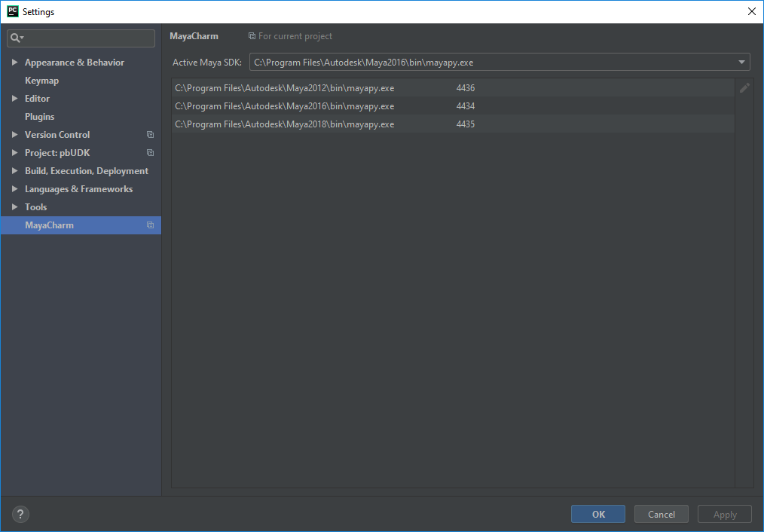Expand Build, Execution, Deployment node
Viewport: 764px width, 532px height.
14,170
